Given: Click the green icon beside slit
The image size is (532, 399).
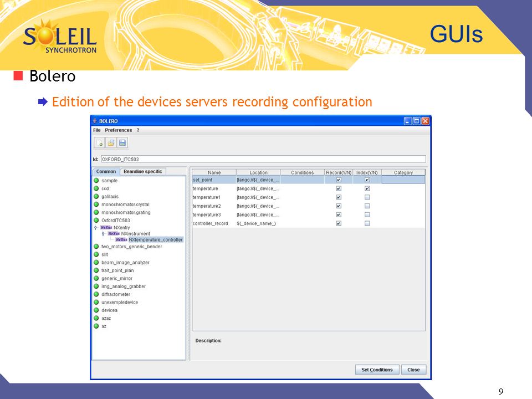Looking at the screenshot, I should [x=96, y=254].
